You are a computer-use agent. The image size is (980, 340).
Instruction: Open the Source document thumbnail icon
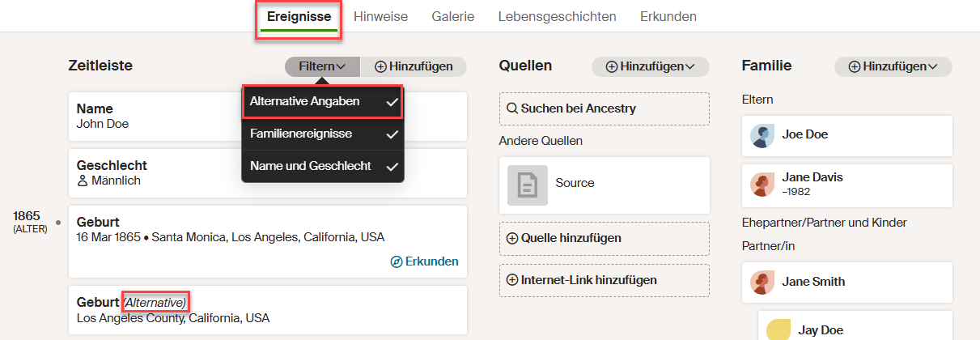pyautogui.click(x=528, y=185)
